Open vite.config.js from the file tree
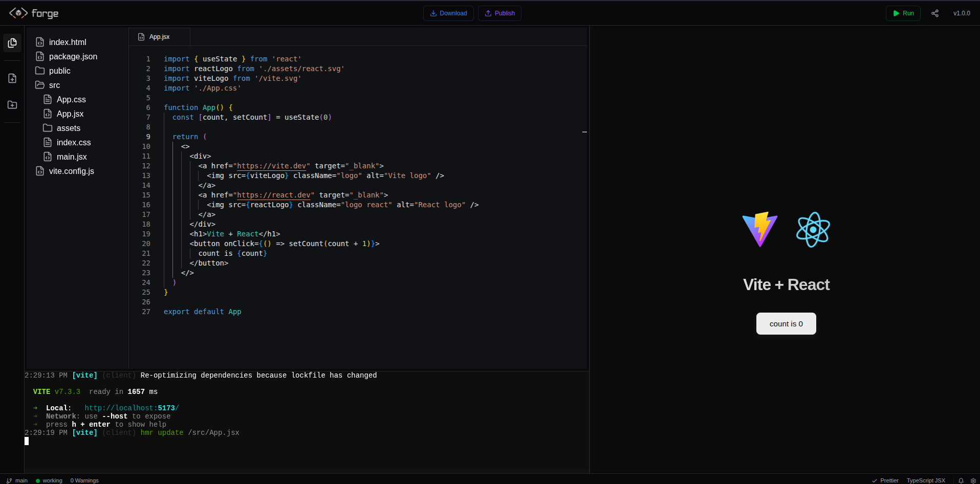Viewport: 980px width, 484px height. coord(72,171)
